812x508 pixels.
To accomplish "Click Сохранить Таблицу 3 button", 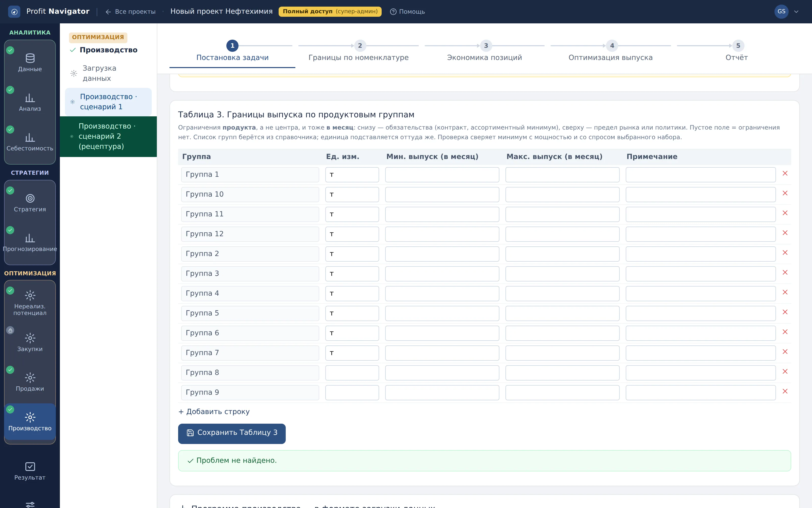I will tap(232, 433).
